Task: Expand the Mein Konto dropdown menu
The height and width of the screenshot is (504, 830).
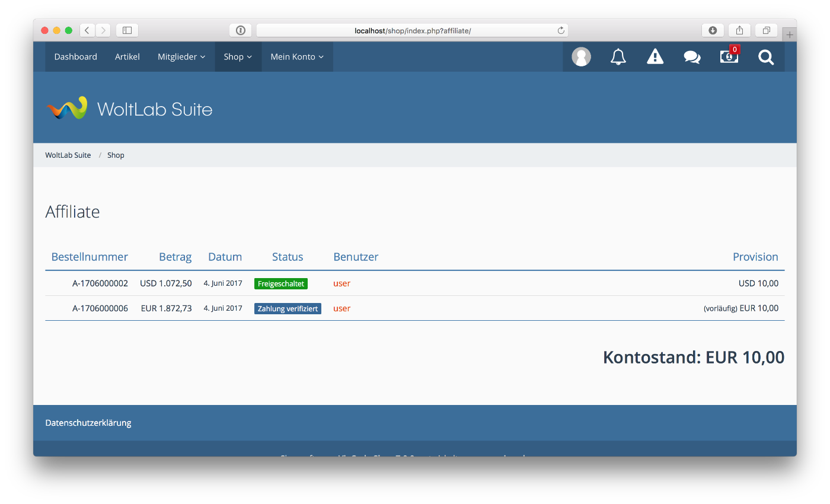Action: (297, 57)
